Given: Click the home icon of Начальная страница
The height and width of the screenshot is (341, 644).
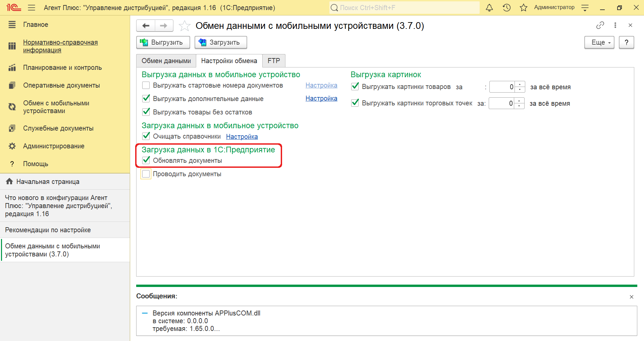Looking at the screenshot, I should (9, 181).
